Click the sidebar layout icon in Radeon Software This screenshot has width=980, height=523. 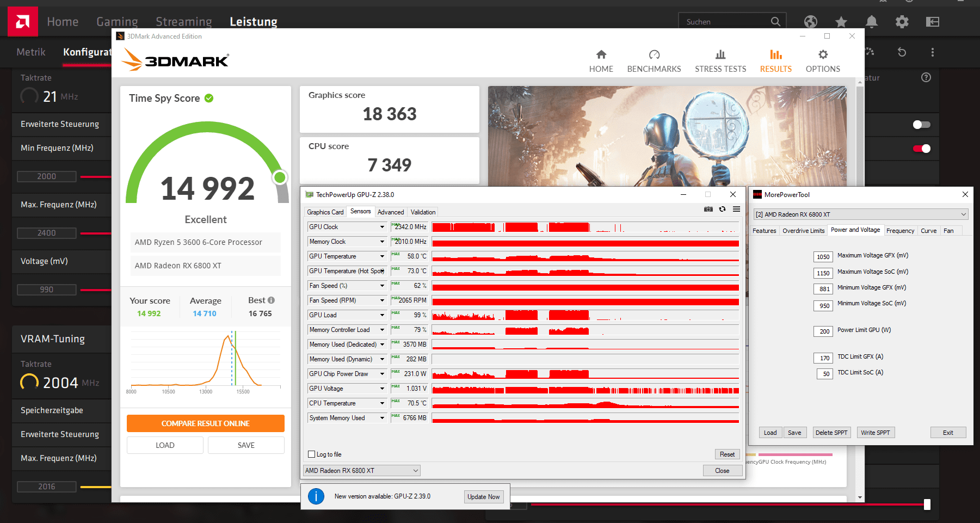(933, 22)
